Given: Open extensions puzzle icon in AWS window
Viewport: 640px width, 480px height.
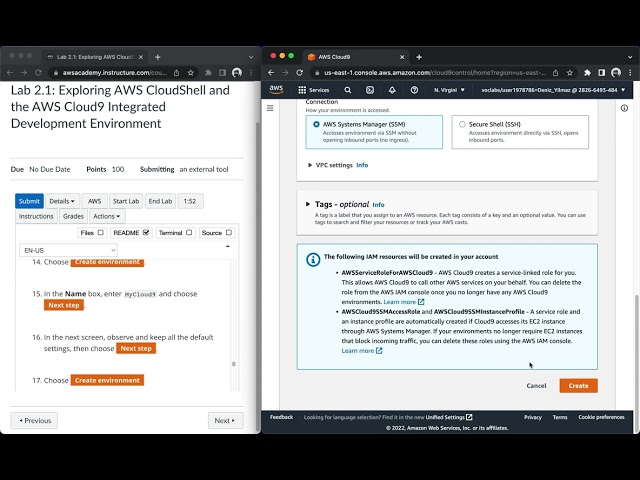Looking at the screenshot, I should coord(587,73).
